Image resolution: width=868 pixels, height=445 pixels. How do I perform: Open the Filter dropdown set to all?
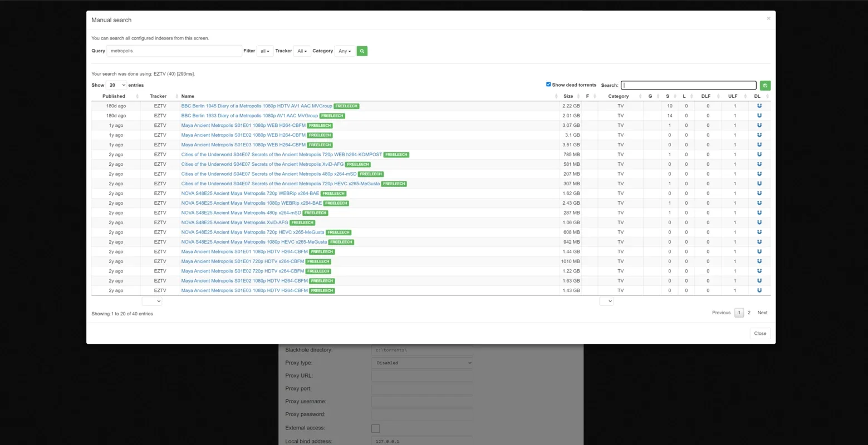pos(265,51)
